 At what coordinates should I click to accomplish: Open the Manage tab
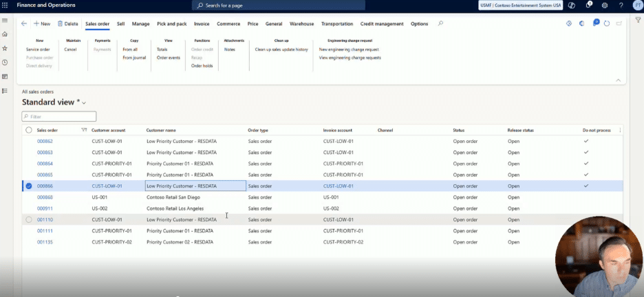(141, 24)
